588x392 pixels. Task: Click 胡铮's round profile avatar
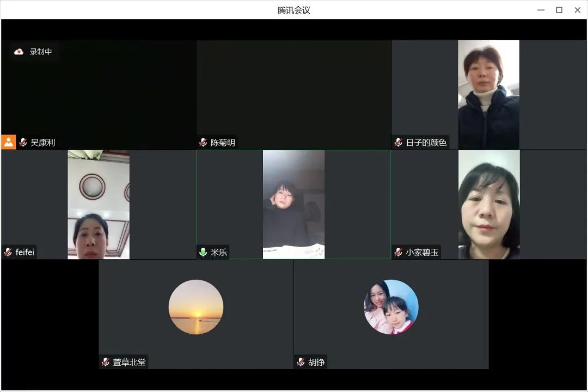(391, 307)
